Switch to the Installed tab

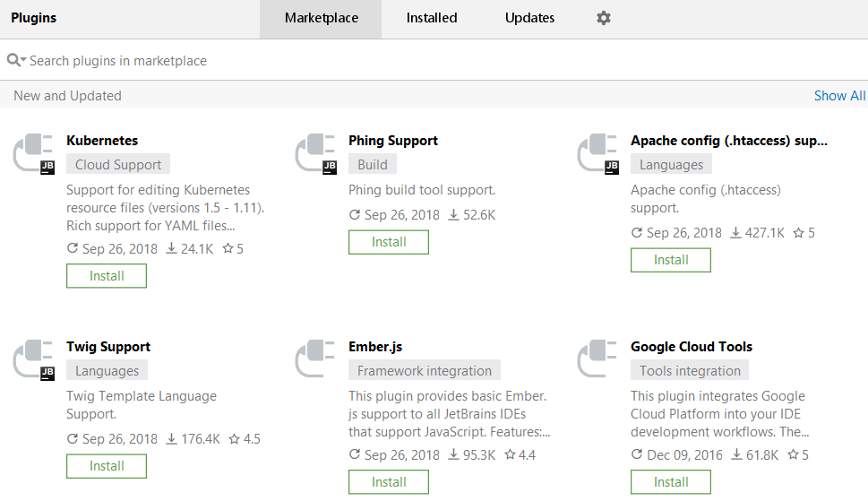point(432,19)
